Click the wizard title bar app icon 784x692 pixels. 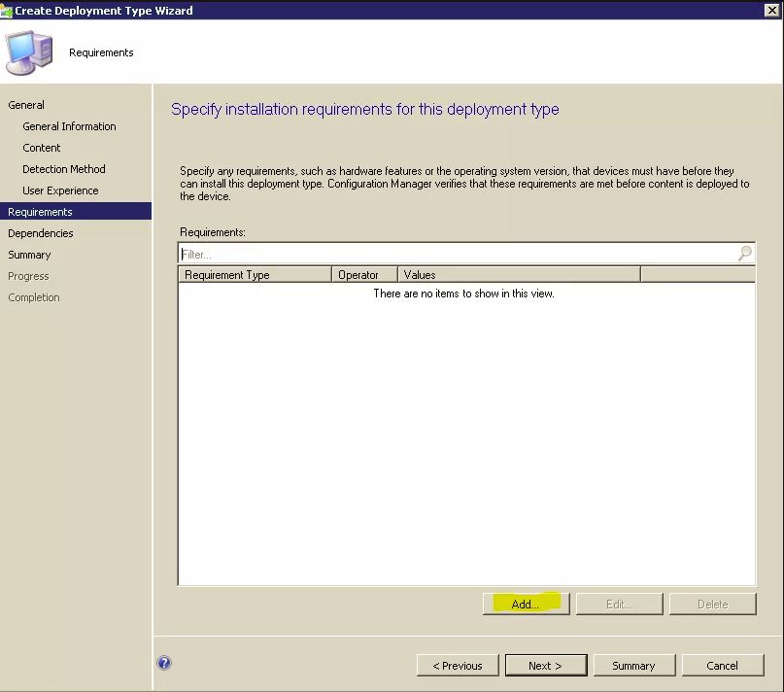7,10
